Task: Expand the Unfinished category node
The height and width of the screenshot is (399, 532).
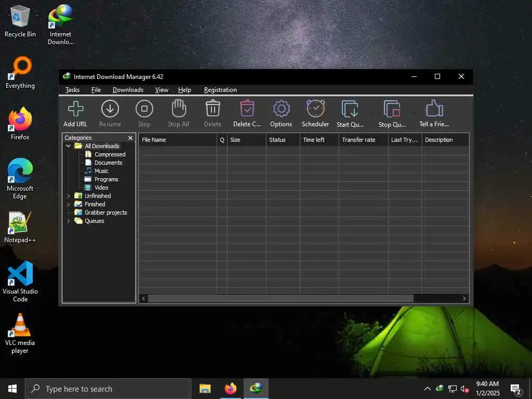Action: pos(68,196)
